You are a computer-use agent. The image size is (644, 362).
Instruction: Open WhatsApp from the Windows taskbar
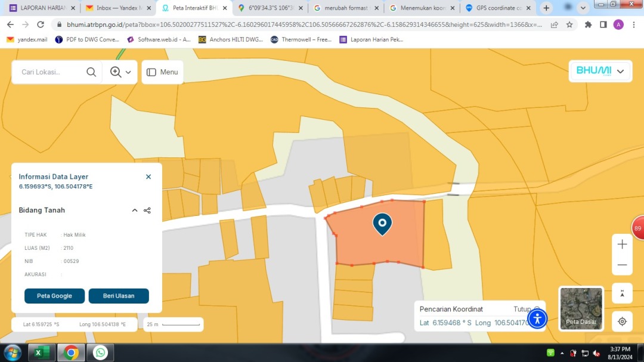coord(100,352)
